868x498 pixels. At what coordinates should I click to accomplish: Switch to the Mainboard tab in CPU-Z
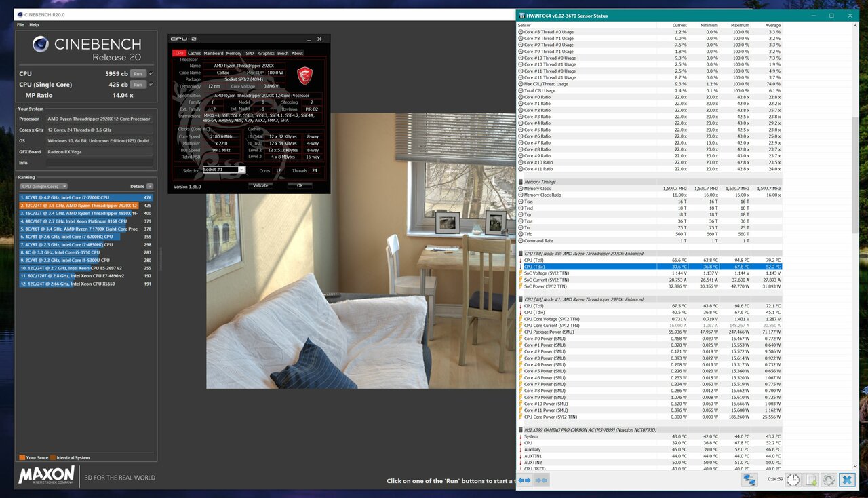(x=214, y=53)
